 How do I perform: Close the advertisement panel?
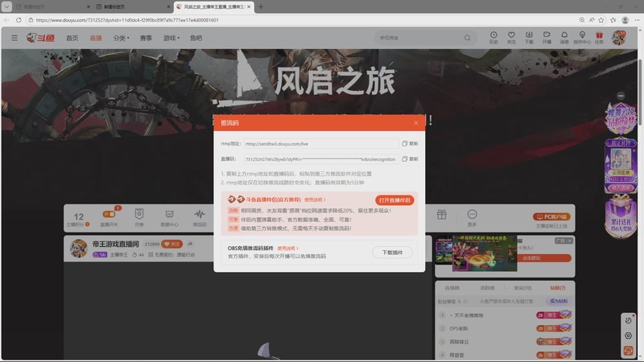(x=569, y=241)
